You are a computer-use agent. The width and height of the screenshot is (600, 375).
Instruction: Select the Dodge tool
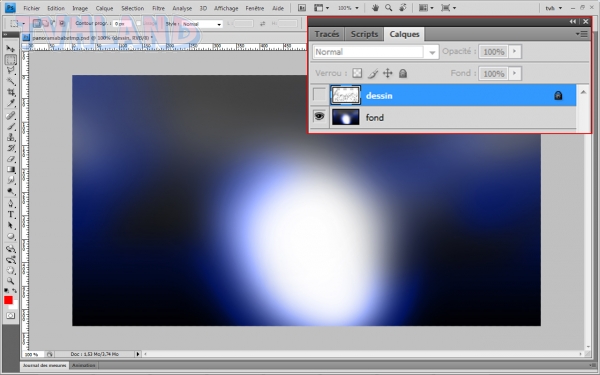point(10,191)
